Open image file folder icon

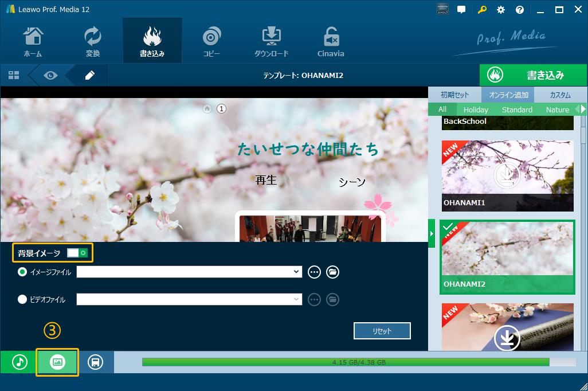pos(332,272)
